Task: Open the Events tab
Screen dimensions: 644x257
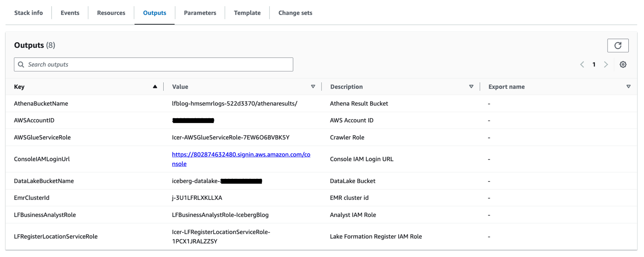Action: [70, 13]
